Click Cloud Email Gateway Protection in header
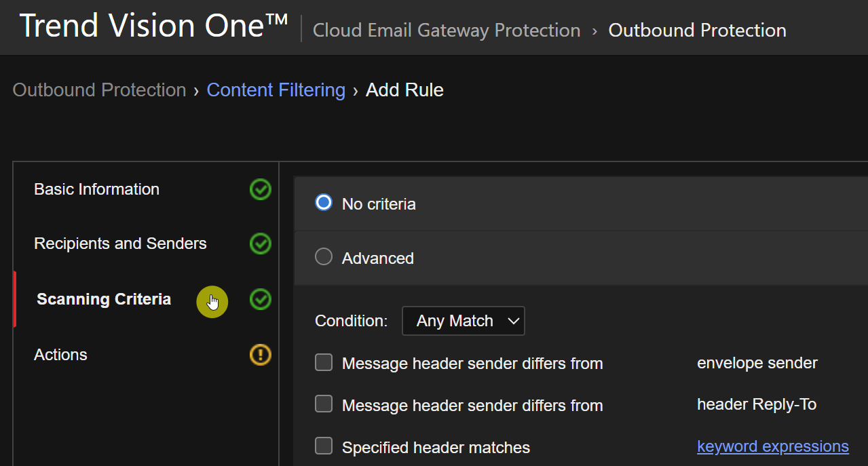Viewport: 868px width, 466px height. 446,31
